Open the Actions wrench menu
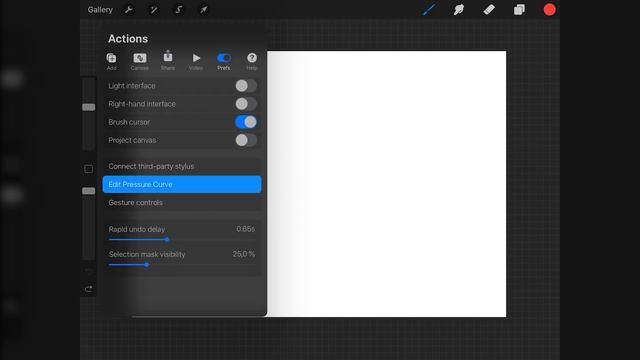The image size is (640, 360). tap(129, 9)
